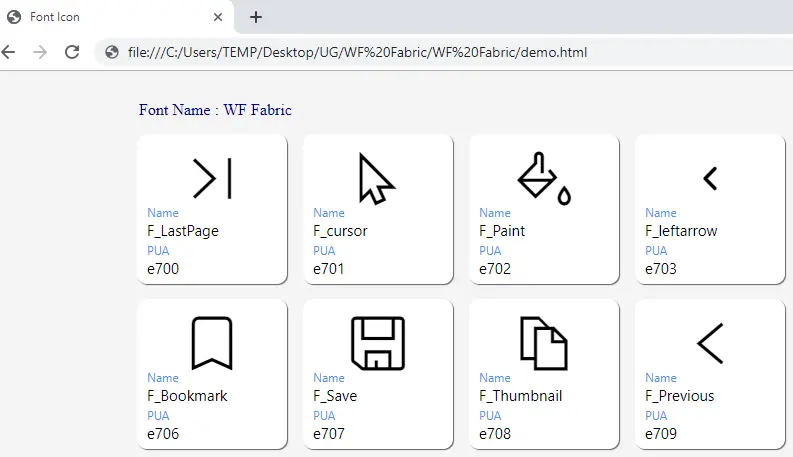
Task: Click the F_leftarrow small chevron icon
Action: (x=710, y=178)
